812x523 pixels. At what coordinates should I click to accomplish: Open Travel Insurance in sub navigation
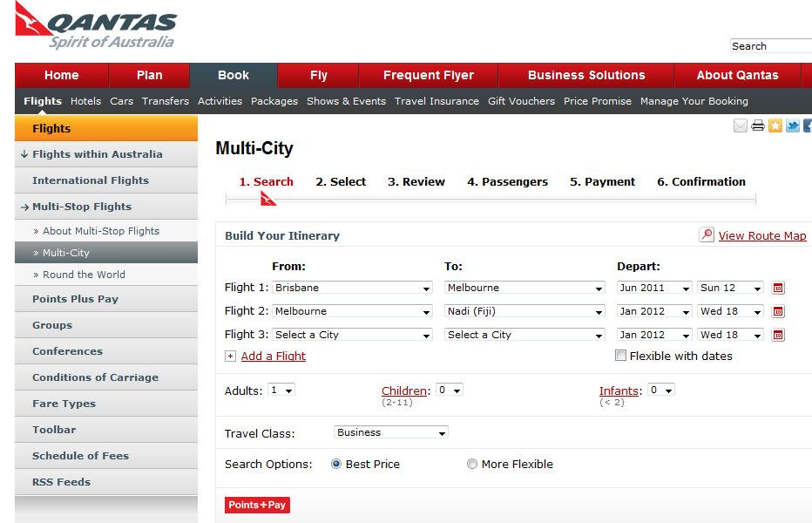pyautogui.click(x=436, y=101)
